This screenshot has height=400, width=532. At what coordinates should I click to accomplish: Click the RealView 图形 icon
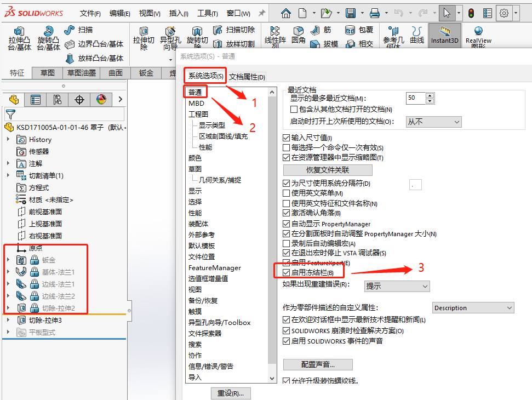tap(478, 36)
